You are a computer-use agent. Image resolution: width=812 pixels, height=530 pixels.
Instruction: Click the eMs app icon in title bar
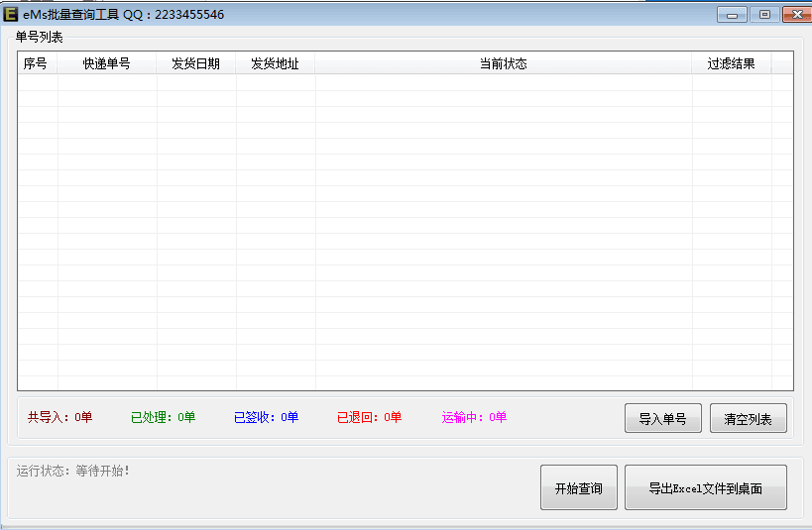coord(11,14)
